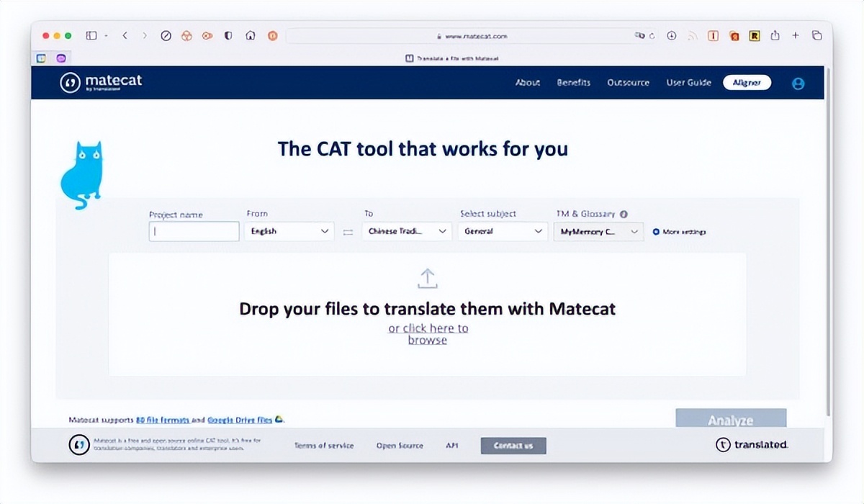The image size is (864, 504).
Task: Click the Safari share icon
Action: tap(775, 35)
